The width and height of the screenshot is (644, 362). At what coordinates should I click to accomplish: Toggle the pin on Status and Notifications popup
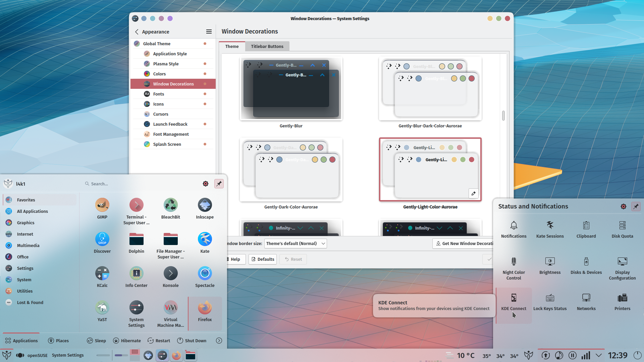point(636,206)
